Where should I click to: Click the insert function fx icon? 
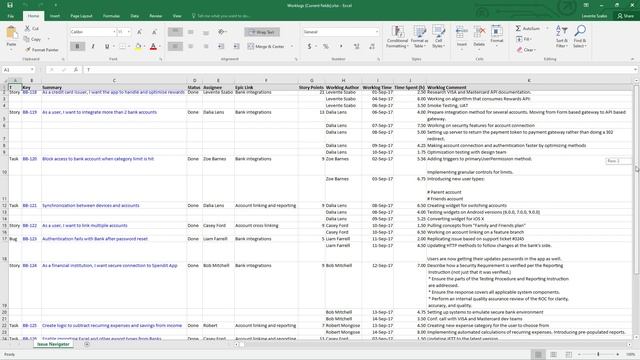[76, 70]
